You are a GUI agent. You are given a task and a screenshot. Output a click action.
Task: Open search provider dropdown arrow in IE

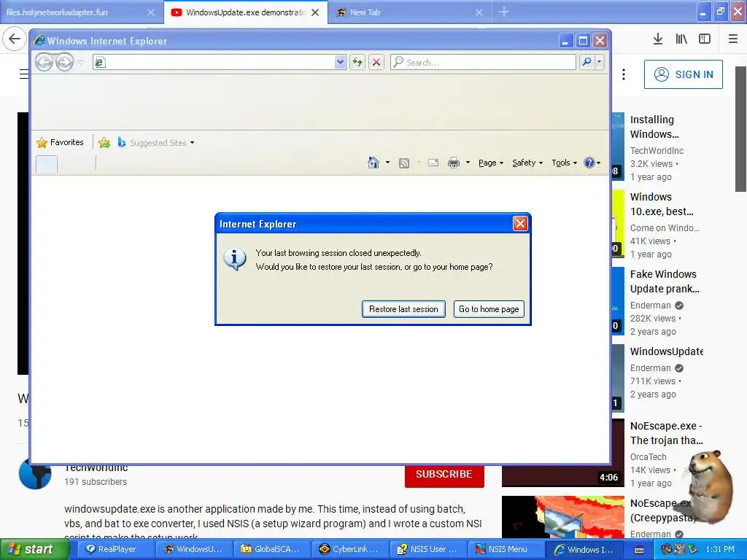[x=600, y=62]
